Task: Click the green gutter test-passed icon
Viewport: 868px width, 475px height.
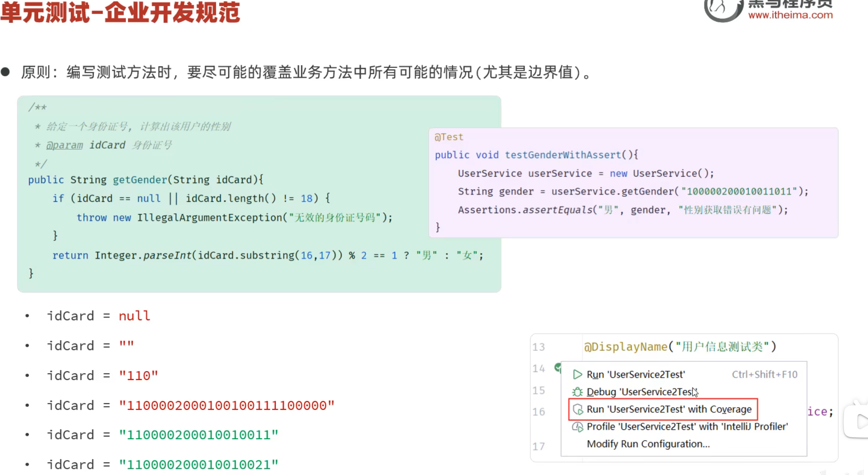Action: 557,367
